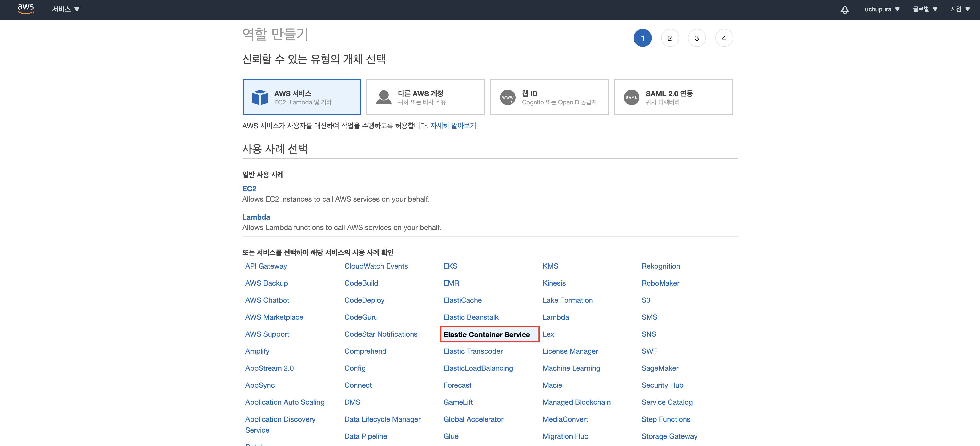Click the blue cube AWS service icon
The image size is (980, 446).
(x=260, y=97)
